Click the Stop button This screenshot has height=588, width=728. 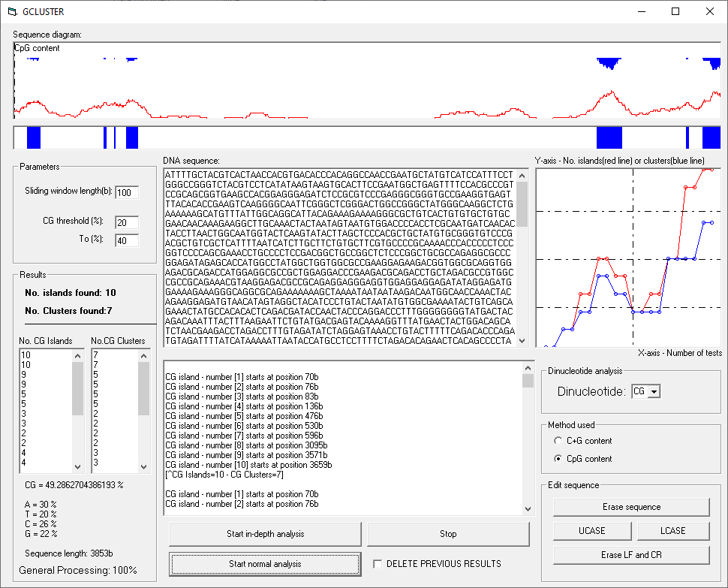(448, 534)
